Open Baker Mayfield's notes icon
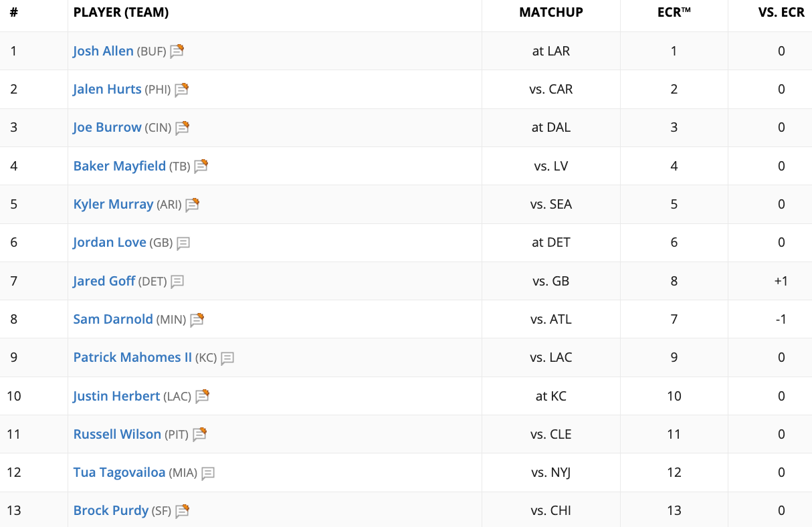Image resolution: width=812 pixels, height=527 pixels. pyautogui.click(x=201, y=166)
